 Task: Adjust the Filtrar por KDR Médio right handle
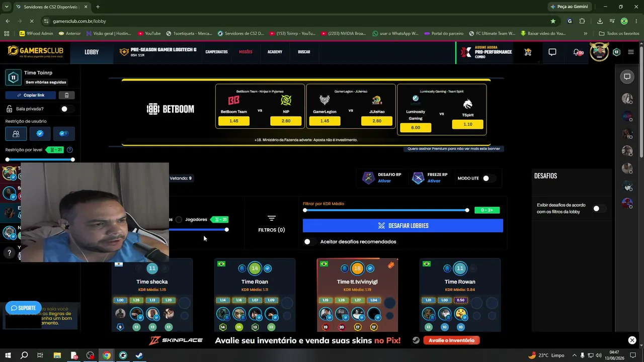[467, 210]
